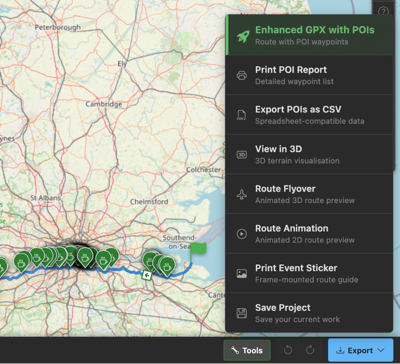
Task: Click the white arrow direction marker on route
Action: coord(147,275)
